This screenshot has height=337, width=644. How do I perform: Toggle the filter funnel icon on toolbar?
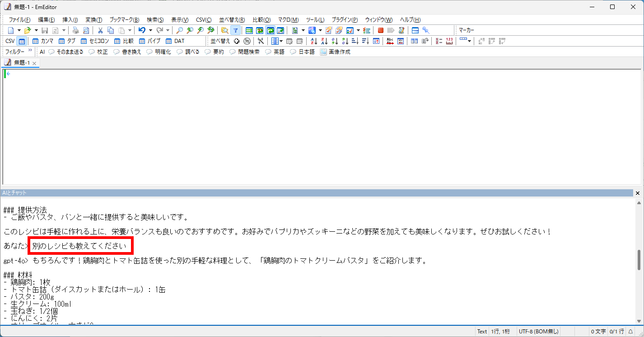click(x=235, y=30)
